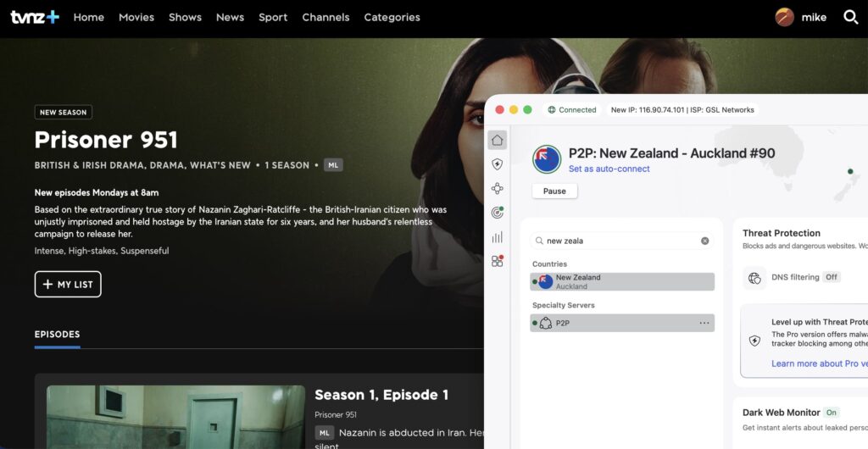Viewport: 868px width, 449px height.
Task: Select the P2P specialty server row
Action: pos(621,323)
